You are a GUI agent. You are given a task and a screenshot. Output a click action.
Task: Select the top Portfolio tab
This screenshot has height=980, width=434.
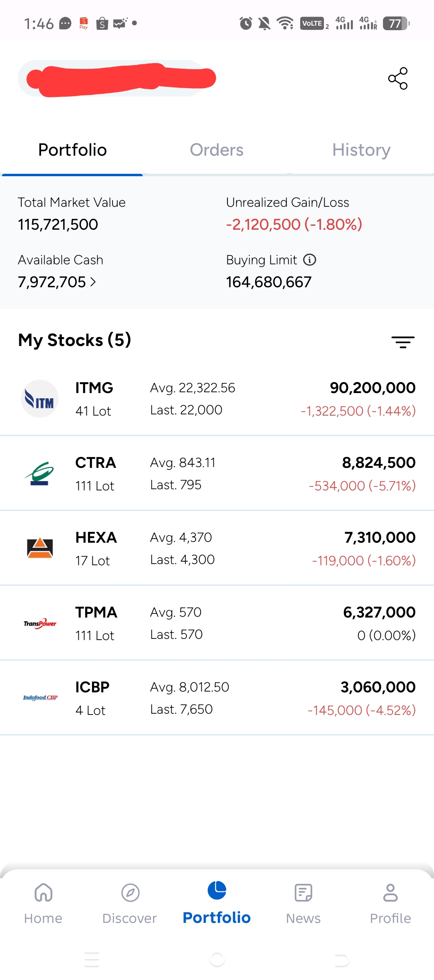pos(72,150)
